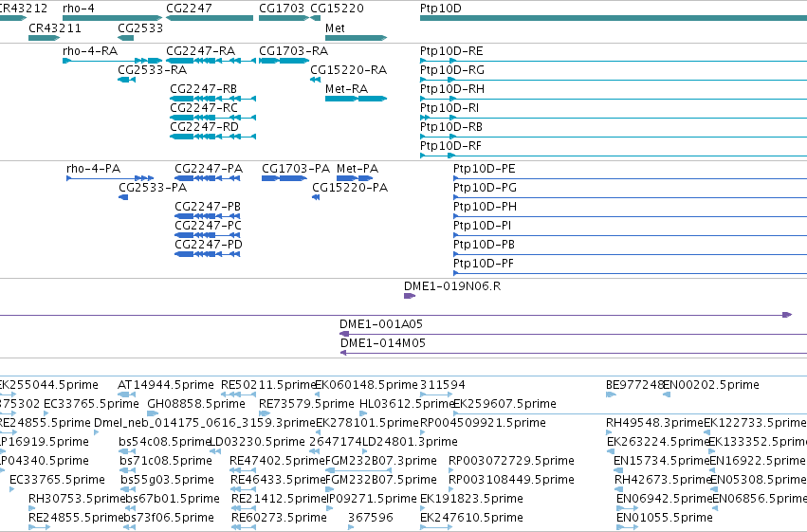Click protein Ptp10D-PE
Image resolution: width=807 pixels, height=532 pixels.
[630, 178]
